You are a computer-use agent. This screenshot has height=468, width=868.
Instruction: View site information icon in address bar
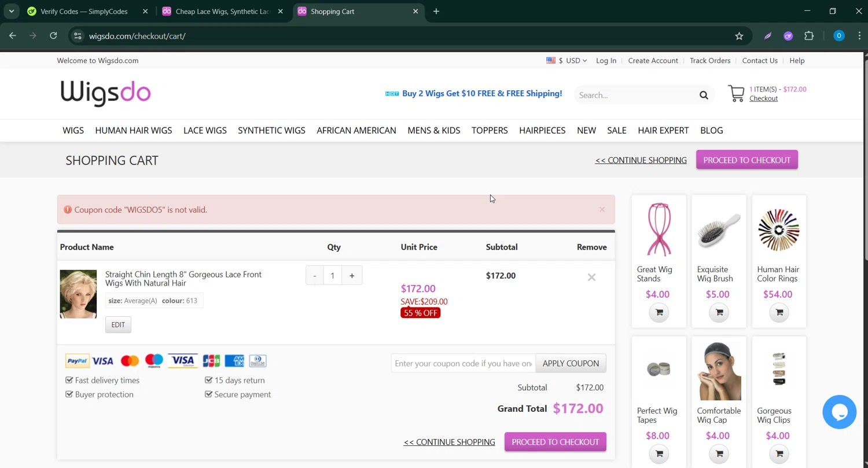pyautogui.click(x=78, y=36)
